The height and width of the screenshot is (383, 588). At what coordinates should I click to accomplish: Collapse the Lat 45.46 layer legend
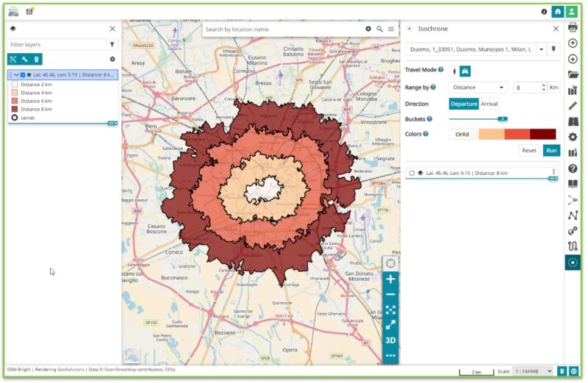click(16, 75)
